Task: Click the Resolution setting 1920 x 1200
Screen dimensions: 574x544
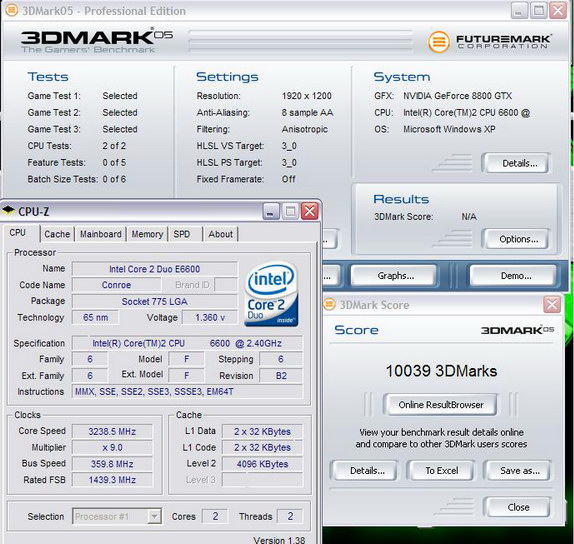Action: [306, 96]
